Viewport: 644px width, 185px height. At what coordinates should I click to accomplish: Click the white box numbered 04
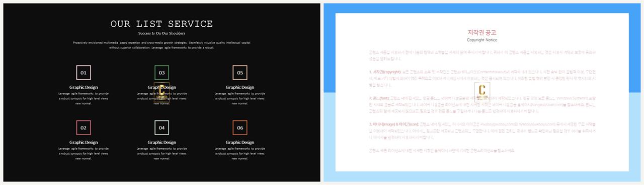pyautogui.click(x=162, y=128)
